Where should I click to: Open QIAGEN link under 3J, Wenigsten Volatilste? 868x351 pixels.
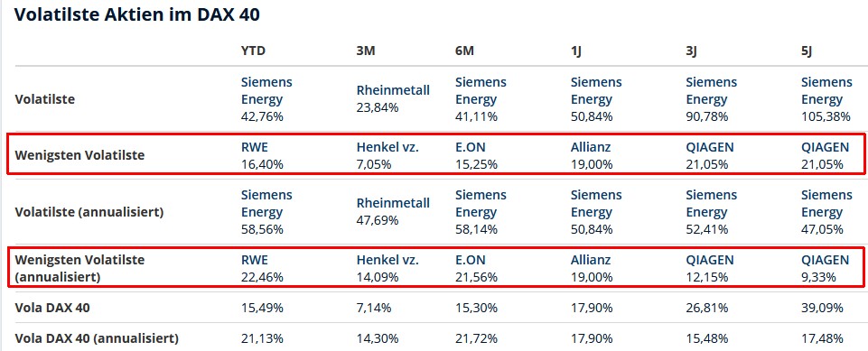pos(710,147)
